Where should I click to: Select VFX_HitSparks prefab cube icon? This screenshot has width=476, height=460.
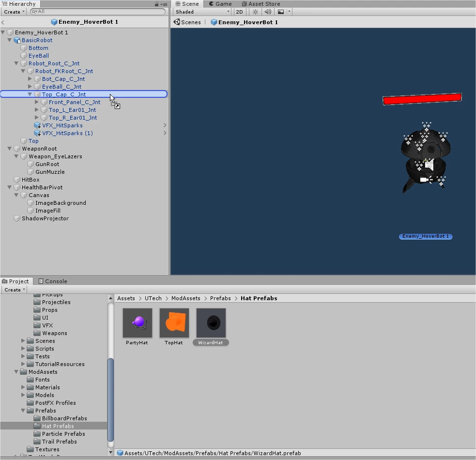click(x=37, y=125)
